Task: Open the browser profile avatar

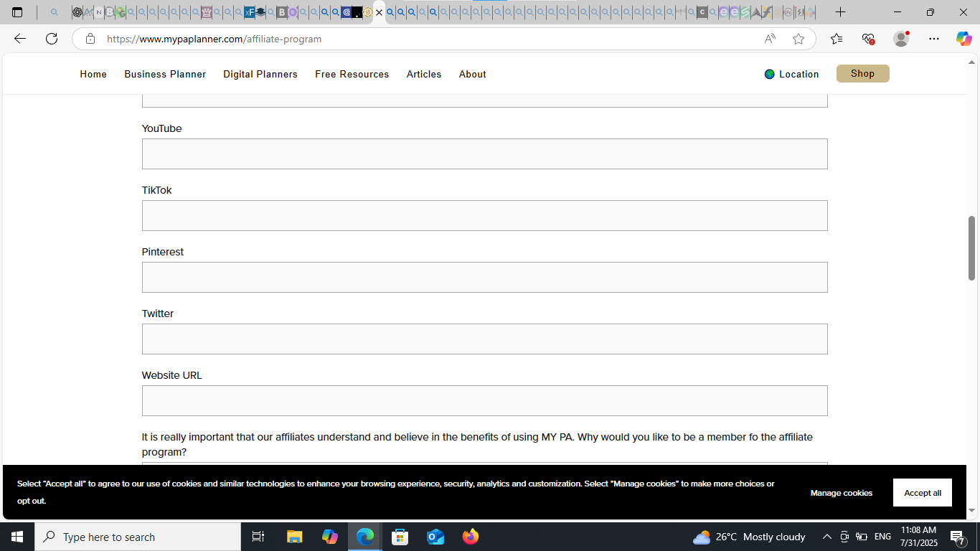Action: [901, 39]
